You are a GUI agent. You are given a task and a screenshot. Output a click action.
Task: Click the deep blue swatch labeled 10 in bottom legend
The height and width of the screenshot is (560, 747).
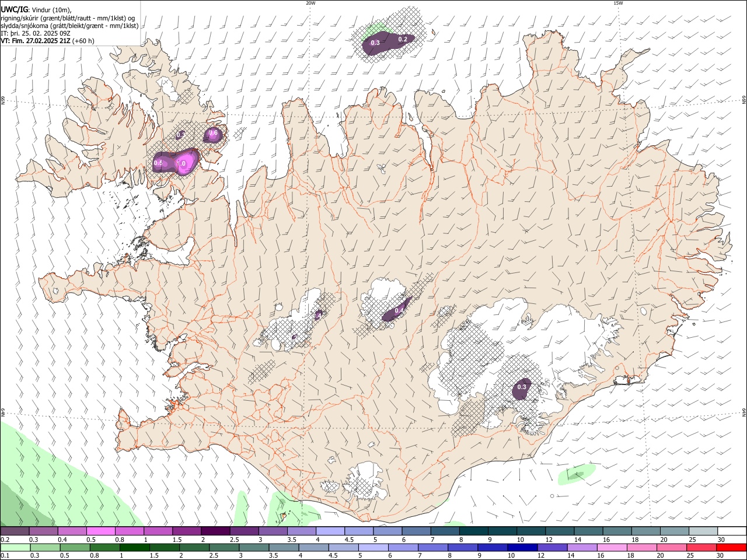(x=522, y=548)
